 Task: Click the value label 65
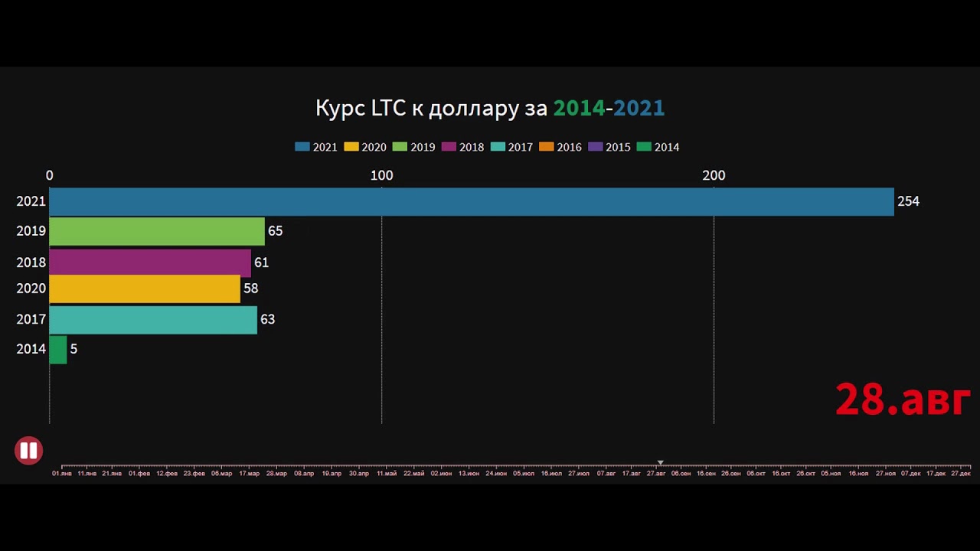pyautogui.click(x=276, y=231)
